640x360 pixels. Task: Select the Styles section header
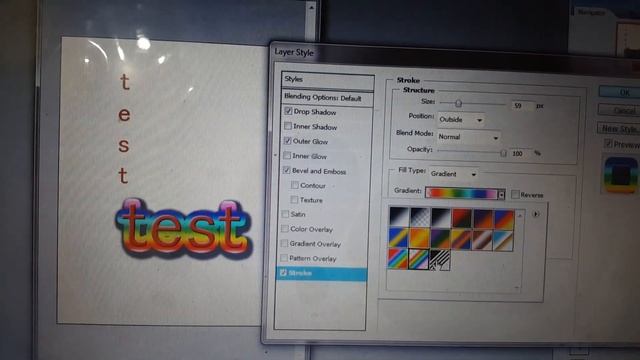tap(328, 80)
